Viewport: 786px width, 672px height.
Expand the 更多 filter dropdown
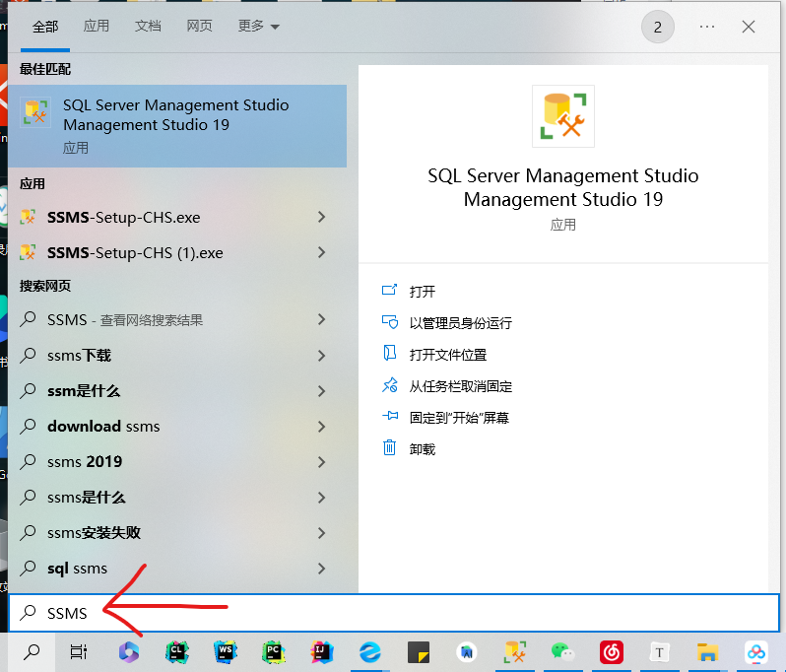(258, 26)
